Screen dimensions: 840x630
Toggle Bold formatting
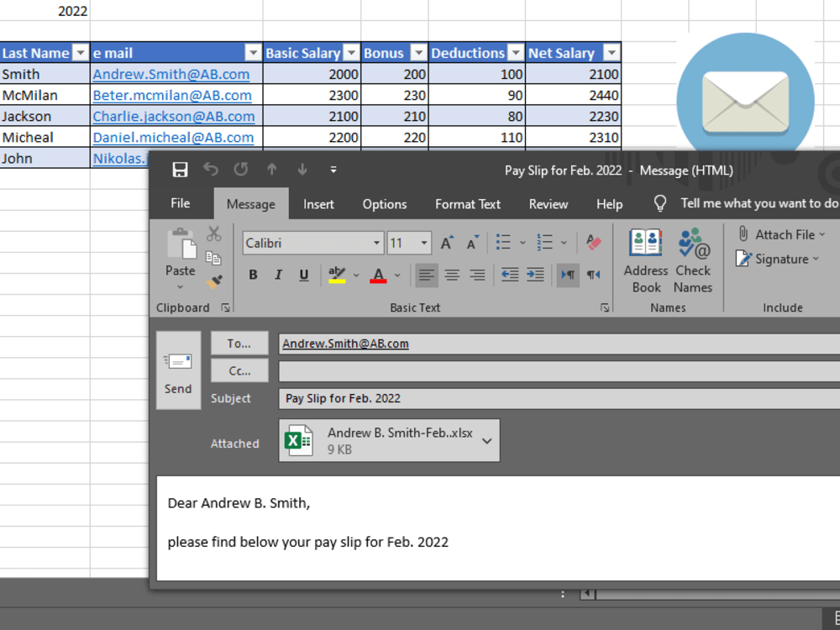pyautogui.click(x=253, y=275)
